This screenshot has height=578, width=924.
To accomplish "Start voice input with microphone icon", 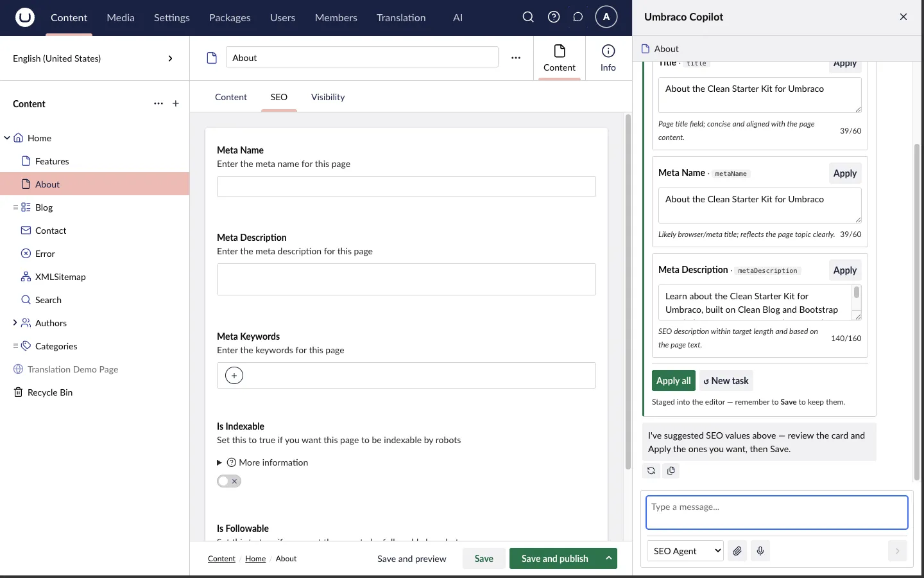I will 760,551.
